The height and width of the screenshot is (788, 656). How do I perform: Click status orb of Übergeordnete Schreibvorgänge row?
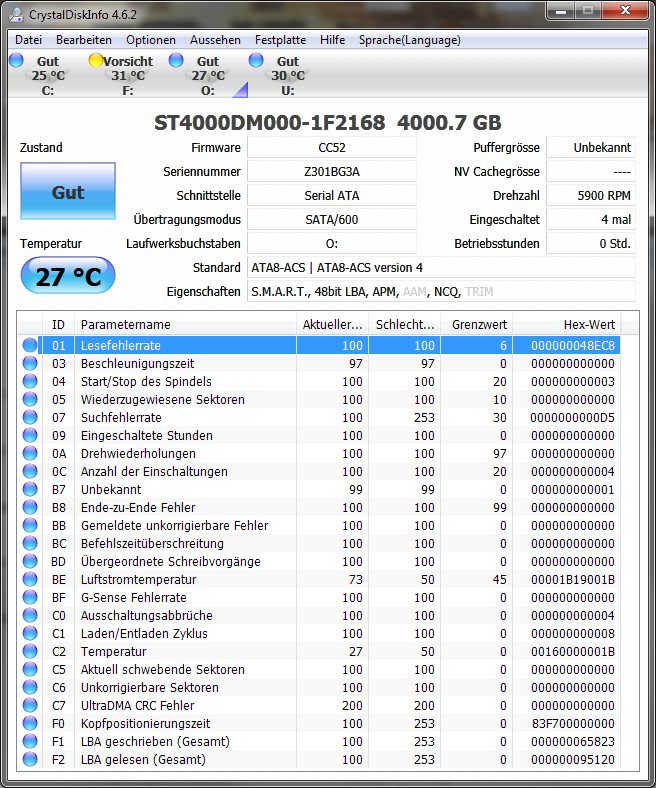(x=30, y=561)
